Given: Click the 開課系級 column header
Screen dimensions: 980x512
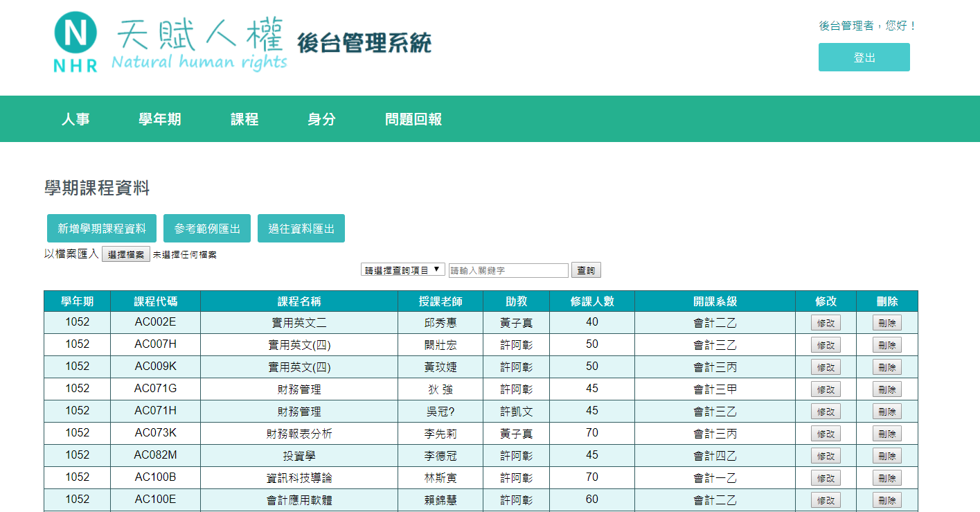Looking at the screenshot, I should coord(715,301).
